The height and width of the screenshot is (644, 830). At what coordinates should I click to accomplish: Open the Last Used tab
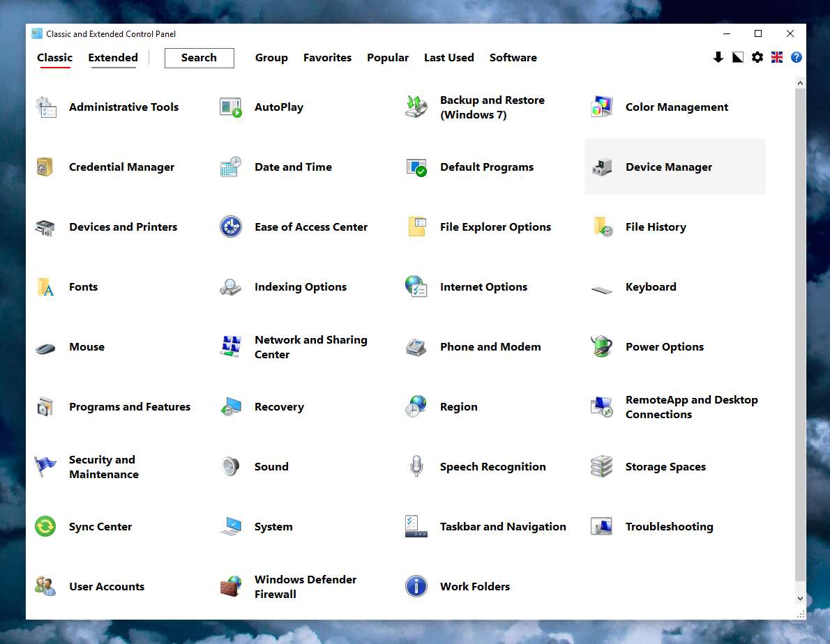pos(449,58)
